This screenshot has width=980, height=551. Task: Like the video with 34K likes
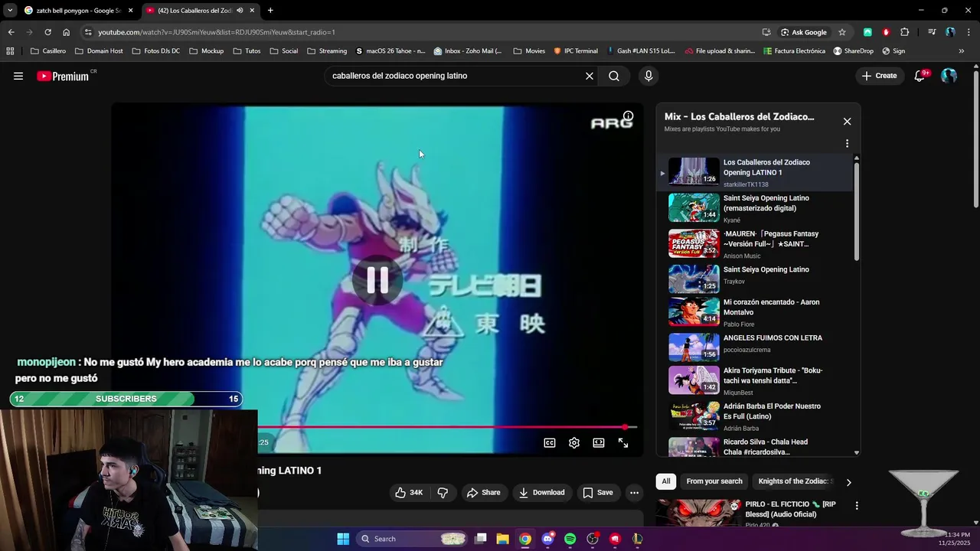pyautogui.click(x=410, y=493)
